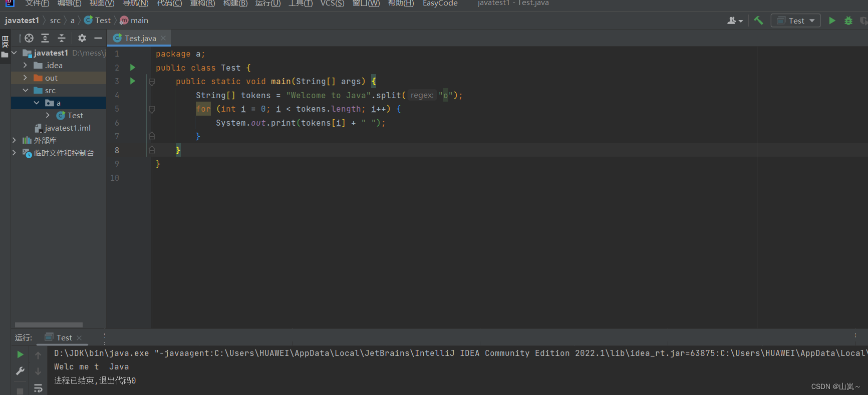Click the run gutter arrow on line 3
The width and height of the screenshot is (868, 395).
pyautogui.click(x=133, y=81)
